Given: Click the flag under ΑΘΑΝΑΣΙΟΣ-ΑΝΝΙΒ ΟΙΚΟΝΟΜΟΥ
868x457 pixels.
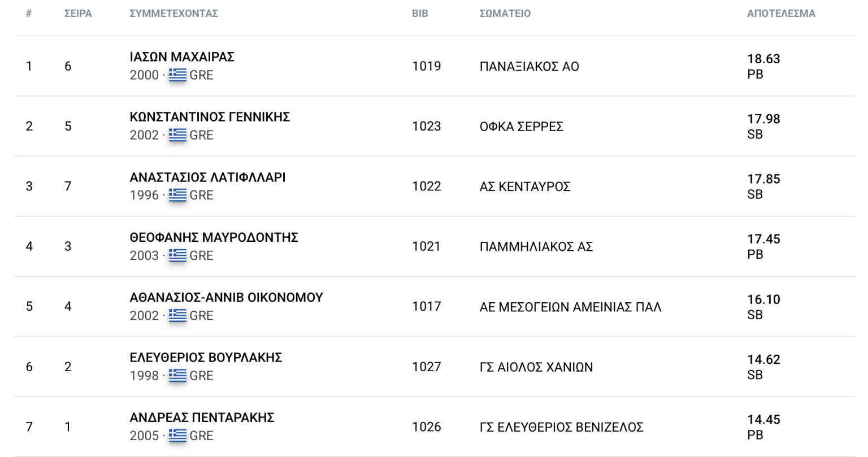Looking at the screenshot, I should (177, 315).
